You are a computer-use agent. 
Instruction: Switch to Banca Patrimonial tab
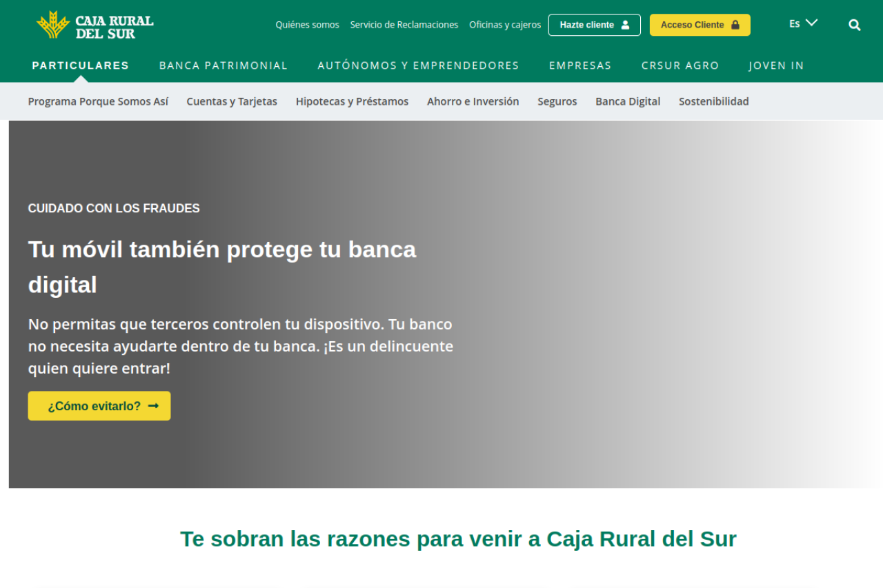[x=224, y=65]
